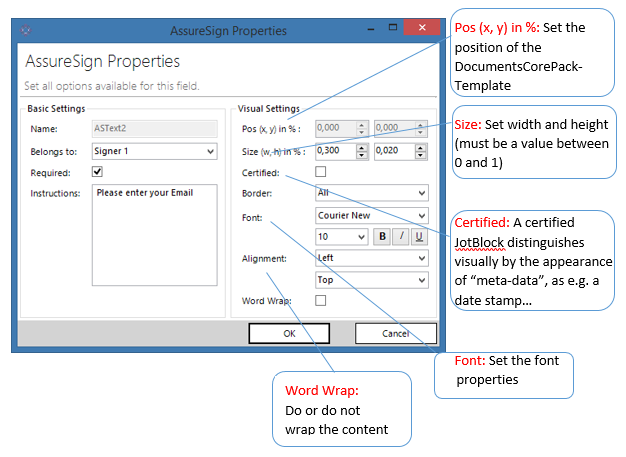
Task: Click the Cancel button
Action: click(396, 333)
